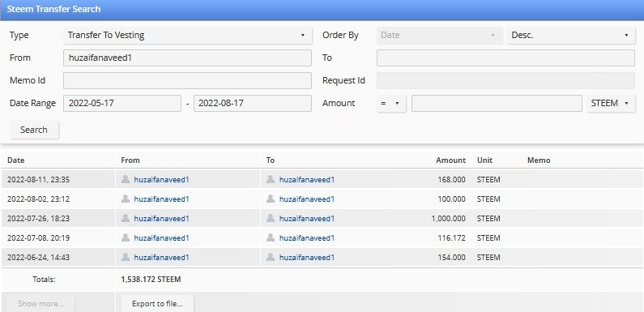Click the user icon beside 2022-07-26 To account
This screenshot has width=644, height=312.
click(x=271, y=218)
